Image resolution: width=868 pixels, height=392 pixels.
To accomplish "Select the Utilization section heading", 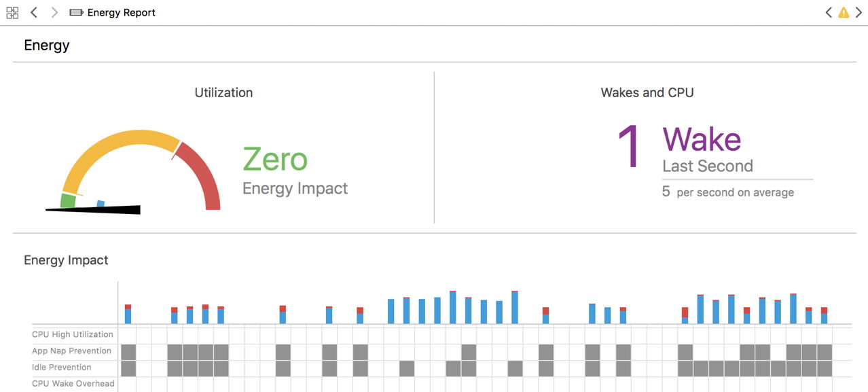I will pyautogui.click(x=223, y=92).
